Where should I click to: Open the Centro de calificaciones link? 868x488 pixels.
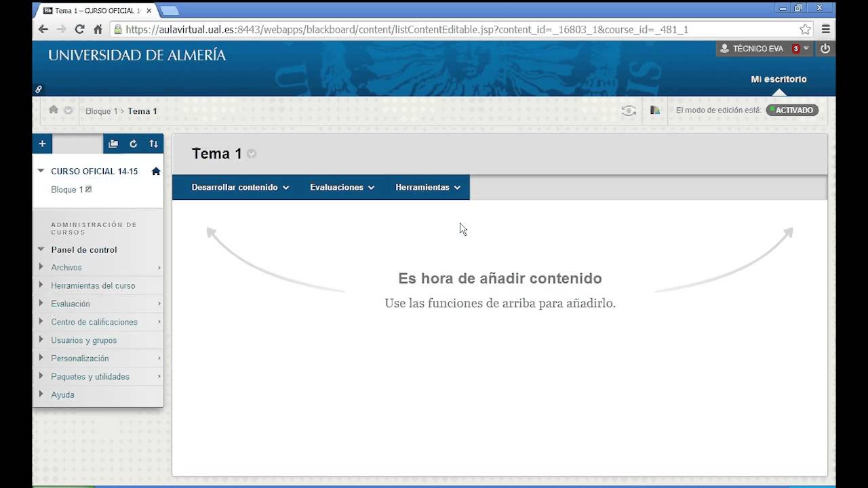pos(94,322)
